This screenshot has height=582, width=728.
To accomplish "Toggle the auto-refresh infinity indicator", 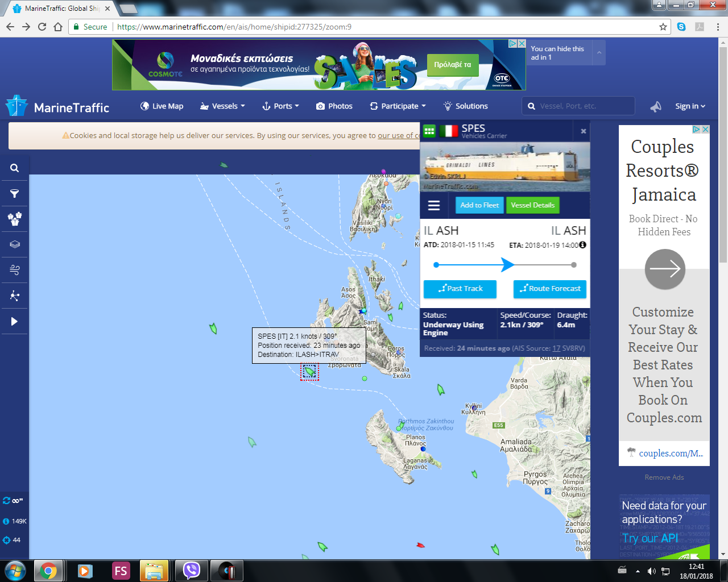I will [13, 501].
